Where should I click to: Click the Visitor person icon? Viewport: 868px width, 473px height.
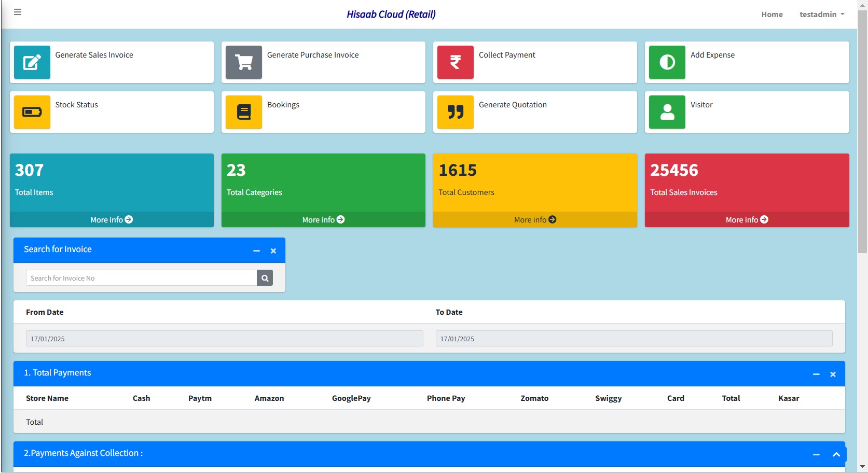click(667, 112)
